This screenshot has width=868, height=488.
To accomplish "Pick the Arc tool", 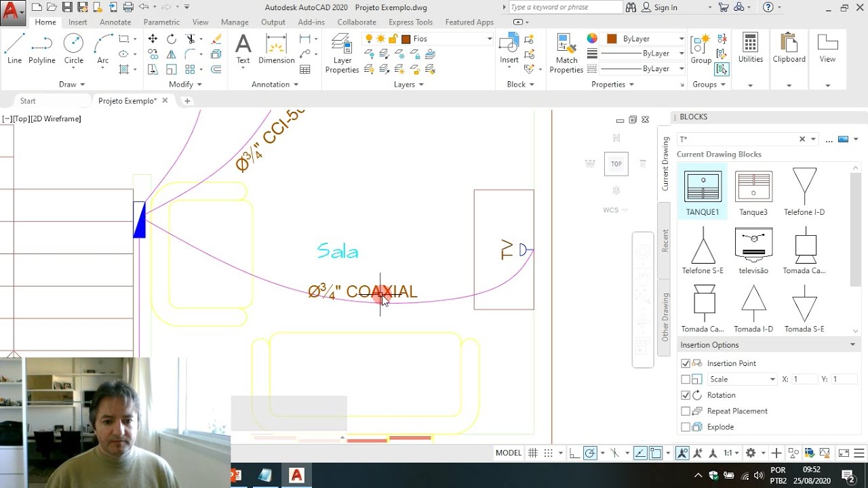I will point(102,49).
